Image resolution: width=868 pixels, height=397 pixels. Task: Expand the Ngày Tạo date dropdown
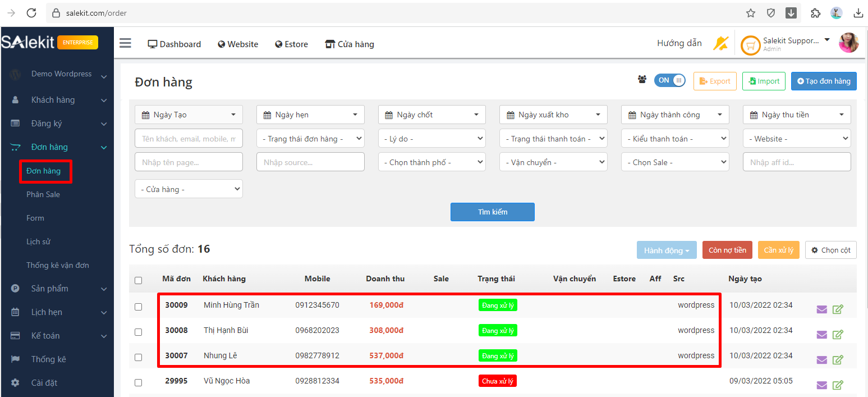(189, 115)
